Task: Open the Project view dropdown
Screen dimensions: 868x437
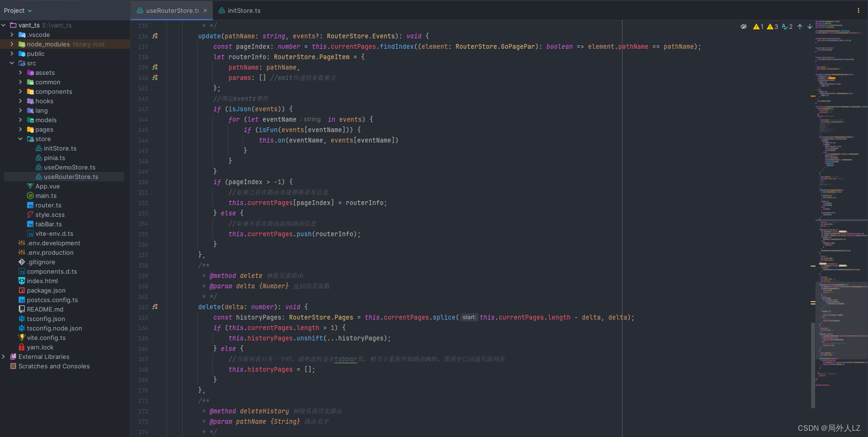Action: [x=18, y=10]
